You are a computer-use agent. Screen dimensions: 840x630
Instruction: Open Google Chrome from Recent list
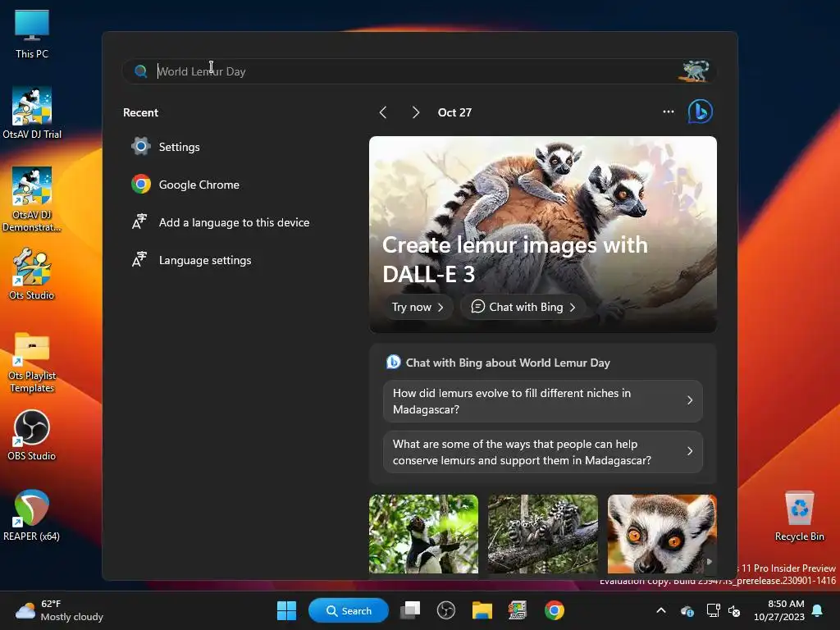(235, 185)
